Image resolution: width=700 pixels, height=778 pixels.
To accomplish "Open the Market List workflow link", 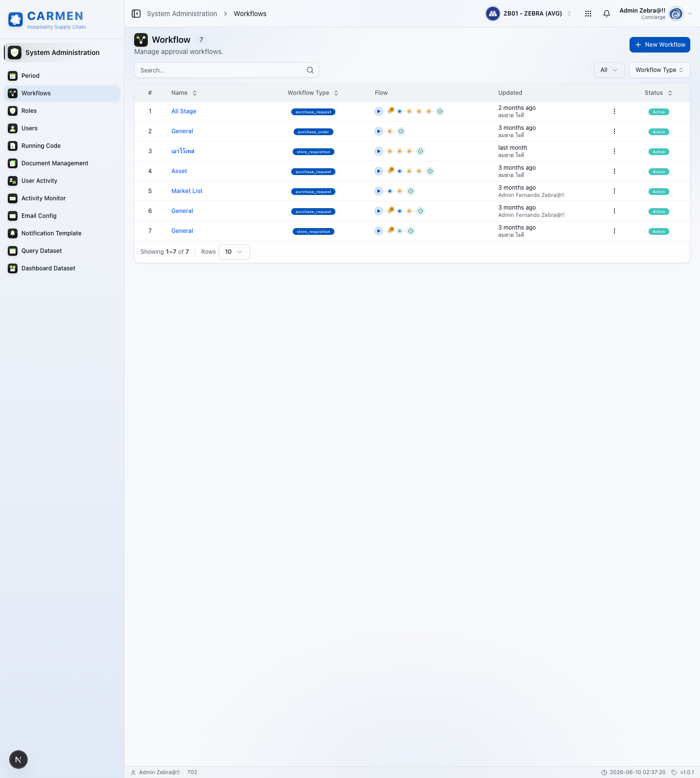I will [x=187, y=191].
